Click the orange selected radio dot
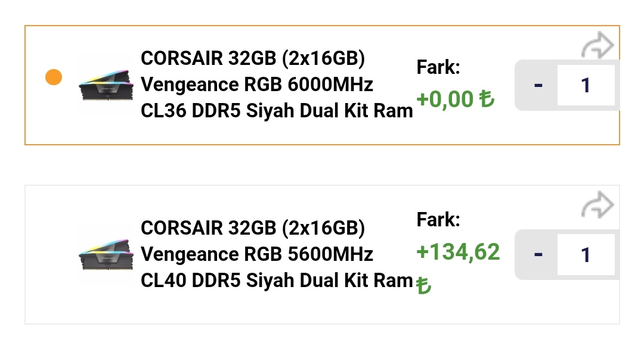 (x=54, y=77)
